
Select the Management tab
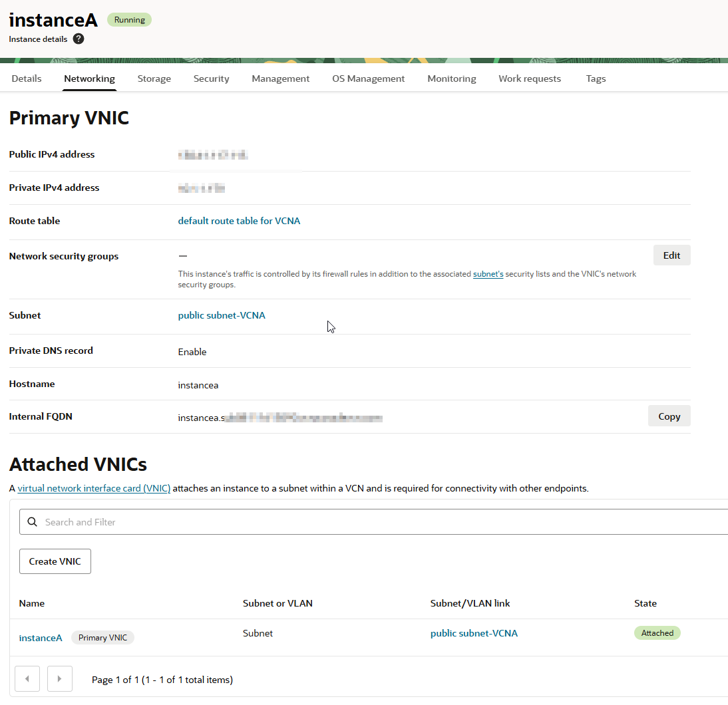point(280,78)
